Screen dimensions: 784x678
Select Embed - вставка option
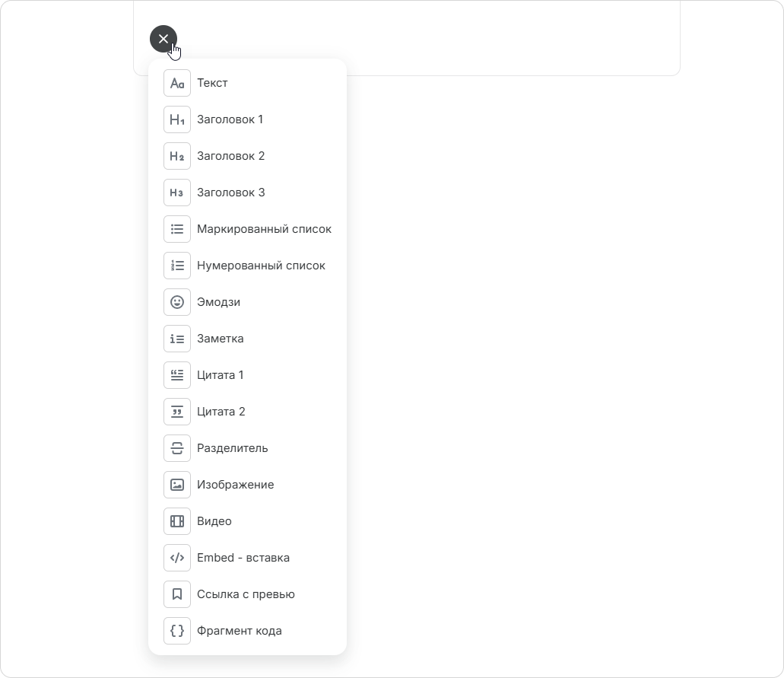click(x=247, y=558)
